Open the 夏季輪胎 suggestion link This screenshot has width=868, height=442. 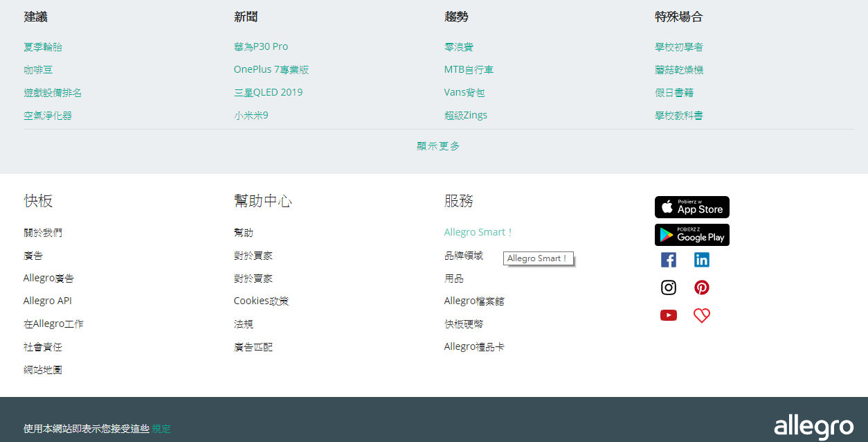click(43, 47)
